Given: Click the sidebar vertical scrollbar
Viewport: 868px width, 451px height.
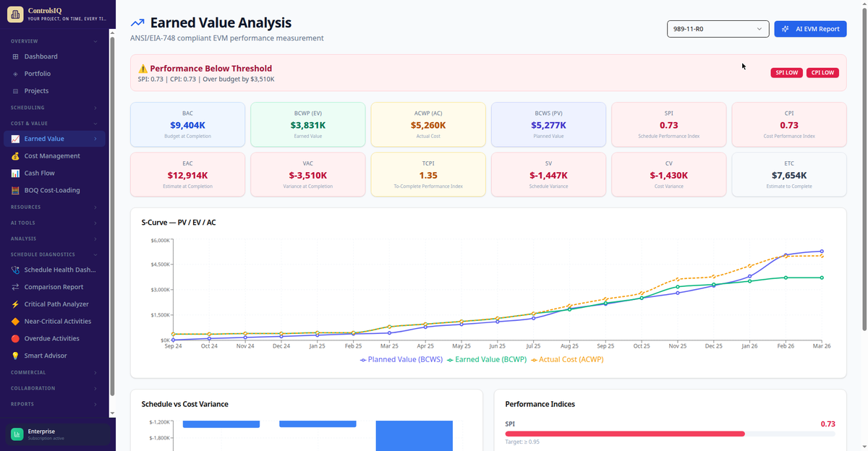Looking at the screenshot, I should [x=112, y=217].
